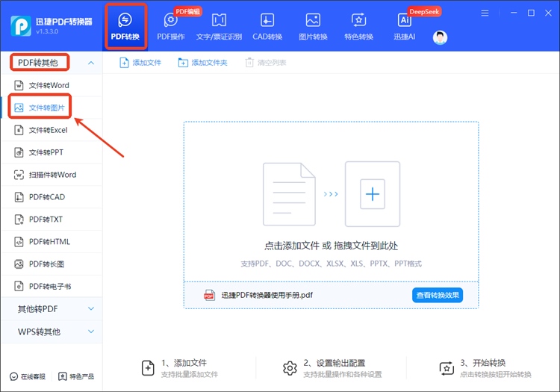Select PDF转CAD icon in sidebar
The height and width of the screenshot is (392, 560).
(x=19, y=197)
